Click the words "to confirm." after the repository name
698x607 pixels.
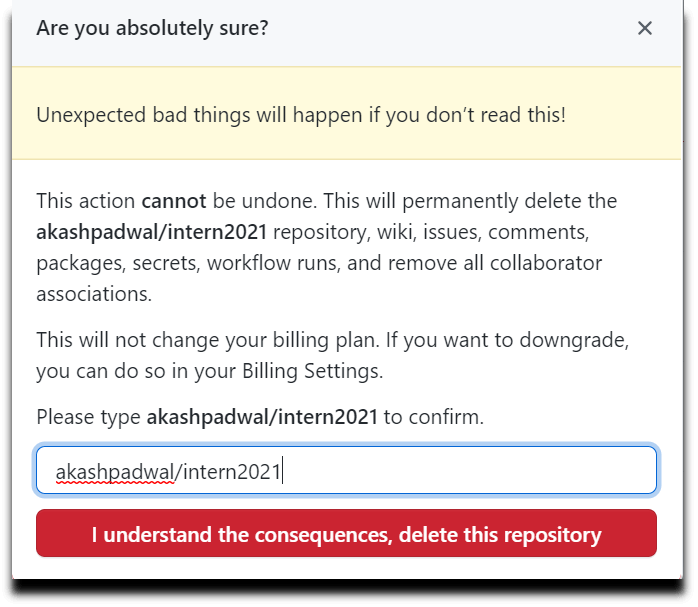pyautogui.click(x=434, y=417)
